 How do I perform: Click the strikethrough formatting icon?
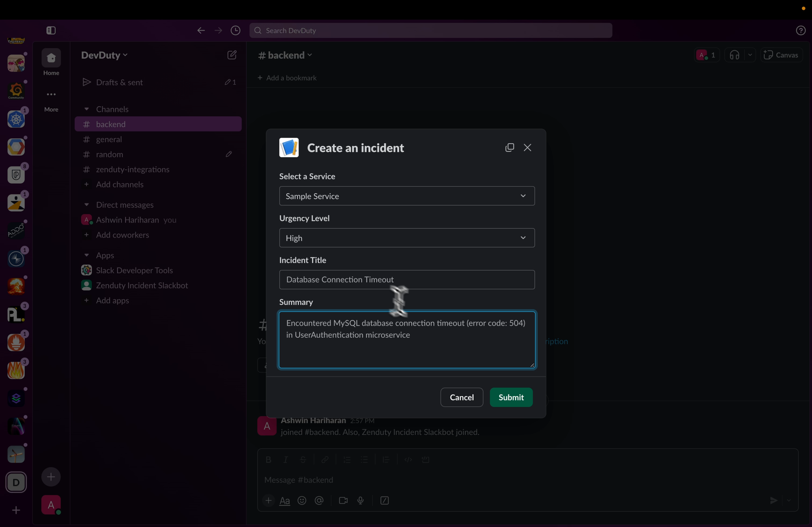point(303,460)
